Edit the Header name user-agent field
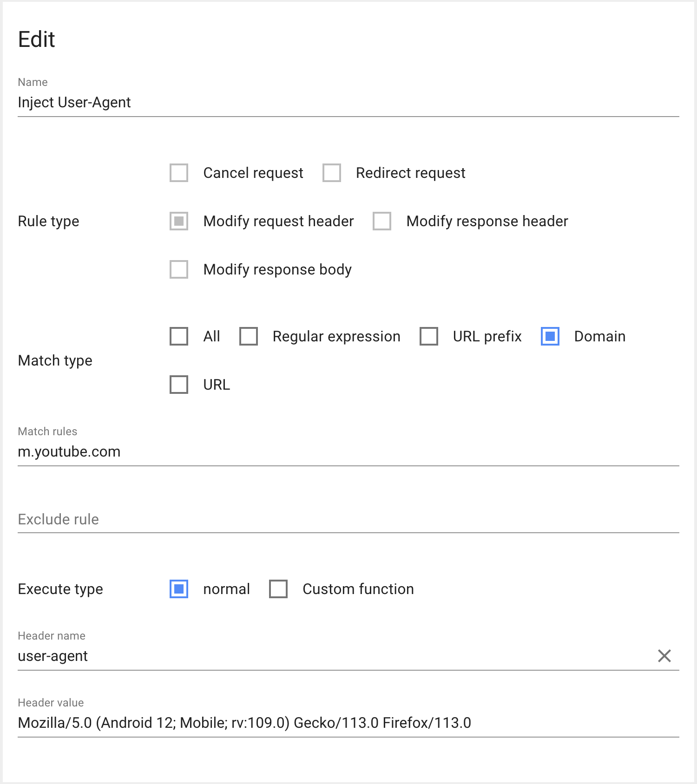 pos(325,656)
